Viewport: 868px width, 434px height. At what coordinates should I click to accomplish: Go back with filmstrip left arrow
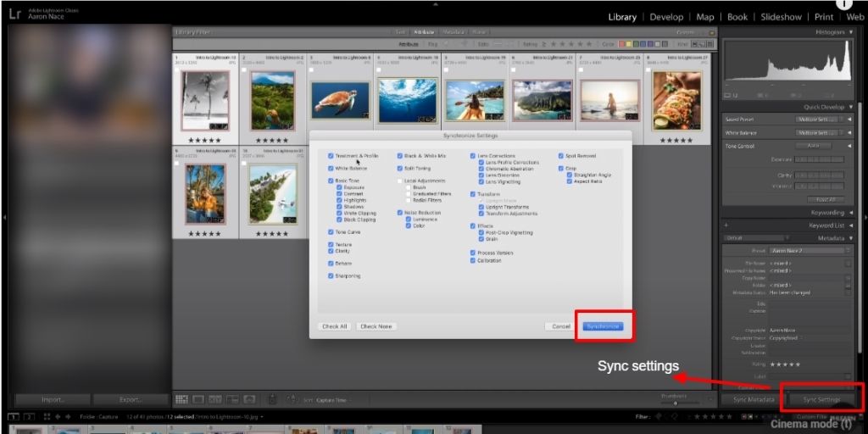58,416
